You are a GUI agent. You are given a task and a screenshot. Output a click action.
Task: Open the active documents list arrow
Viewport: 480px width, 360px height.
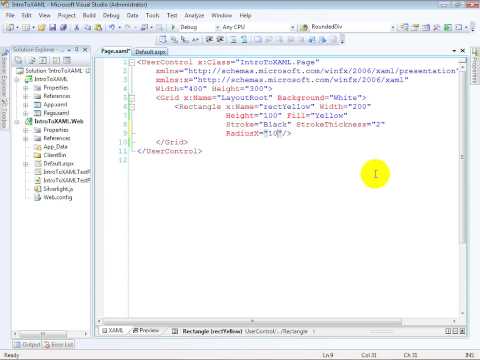[454, 51]
